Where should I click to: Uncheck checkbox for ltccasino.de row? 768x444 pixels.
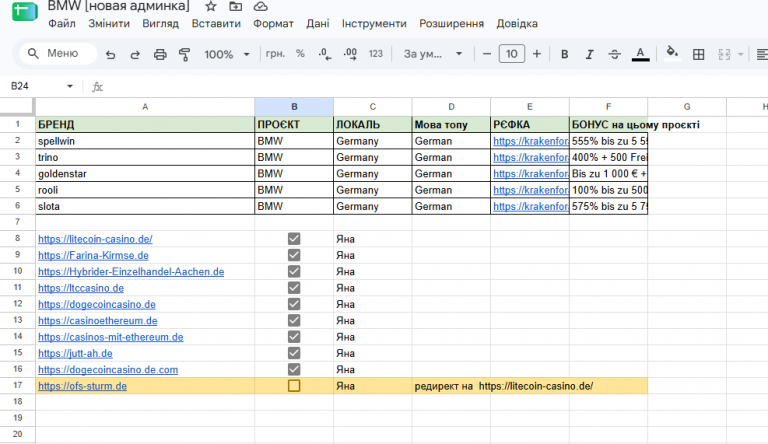[294, 288]
